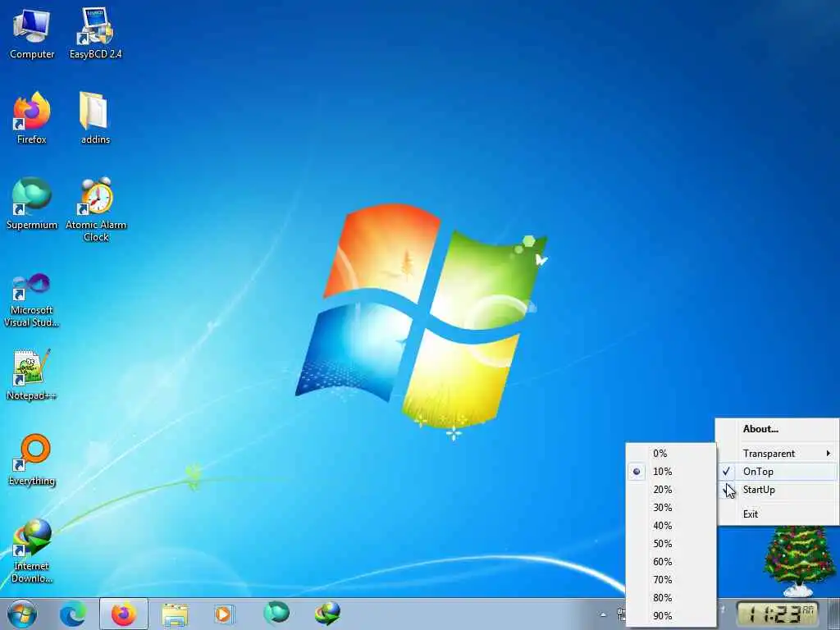Set transparency to 40%
This screenshot has width=840, height=630.
point(671,526)
